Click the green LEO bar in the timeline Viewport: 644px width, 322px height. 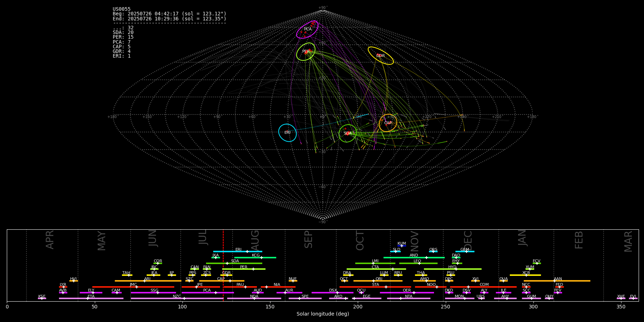coord(418,263)
